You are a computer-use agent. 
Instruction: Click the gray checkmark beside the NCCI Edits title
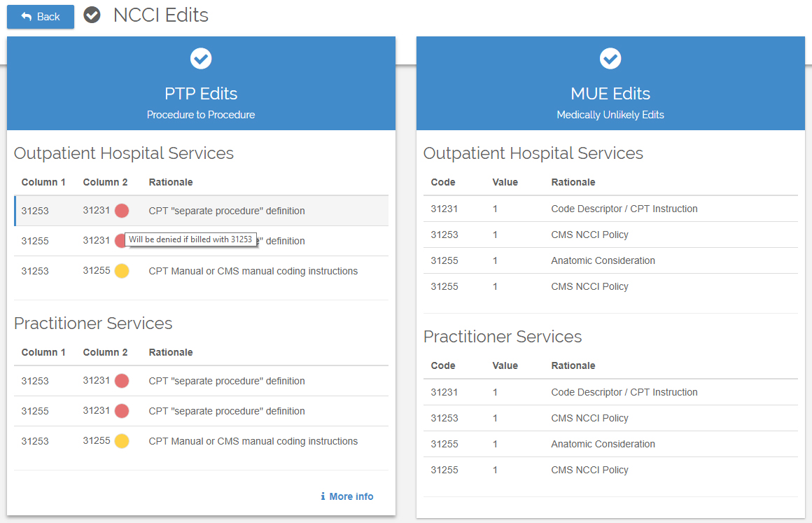coord(91,14)
